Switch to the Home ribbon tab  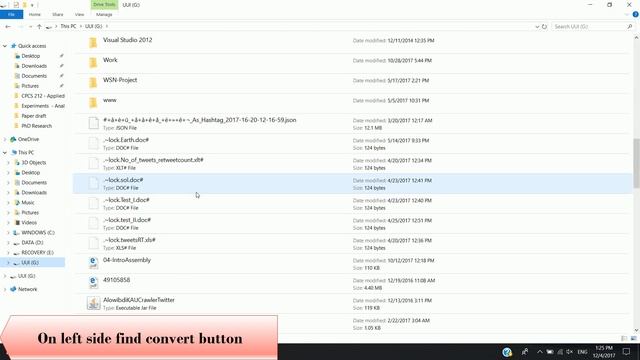tap(35, 14)
